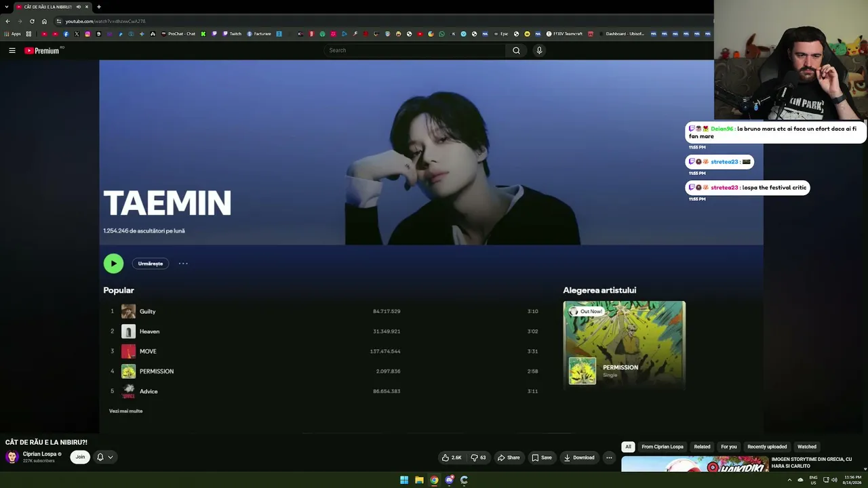
Task: Open the Chrome home page
Action: click(44, 21)
